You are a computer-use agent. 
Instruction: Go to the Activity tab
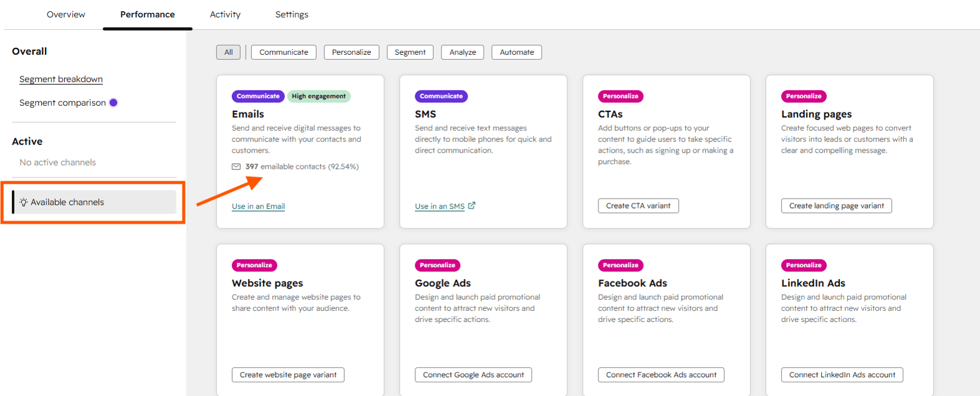(225, 14)
